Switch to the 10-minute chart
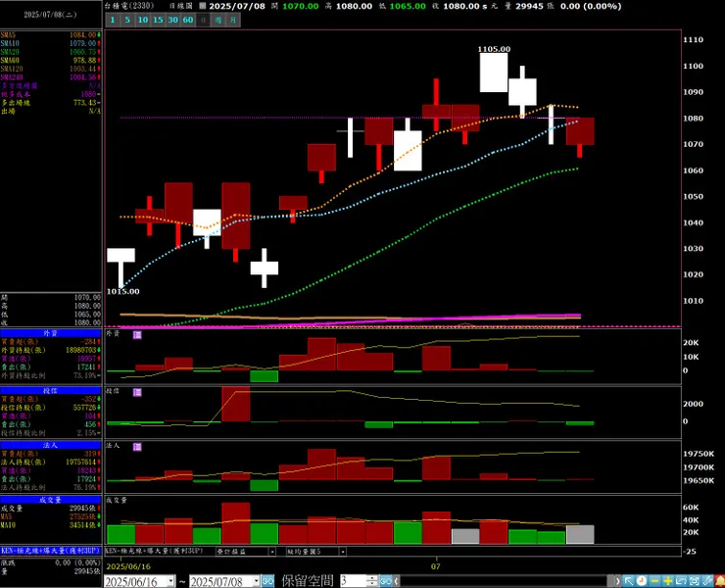This screenshot has width=725, height=588. (143, 20)
